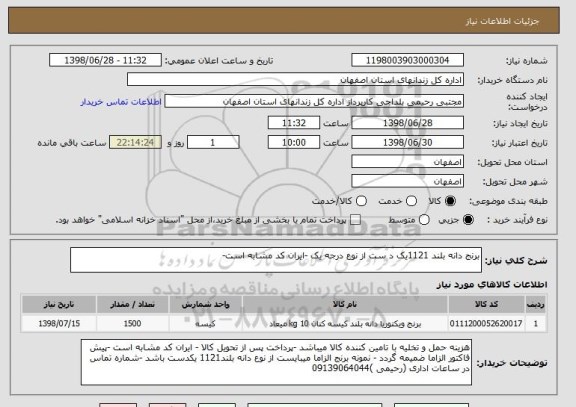576x407 pixels.
Task: Click the validity date field 1398/06/30
Action: [407, 142]
